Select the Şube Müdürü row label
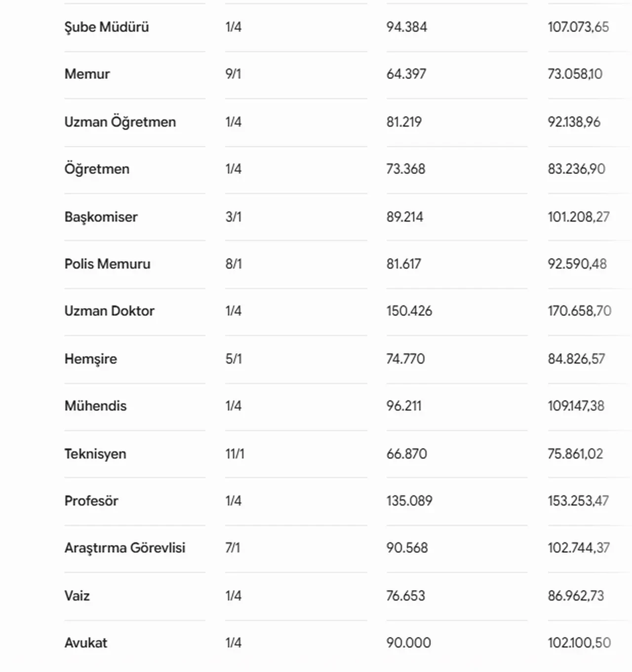 pos(107,27)
